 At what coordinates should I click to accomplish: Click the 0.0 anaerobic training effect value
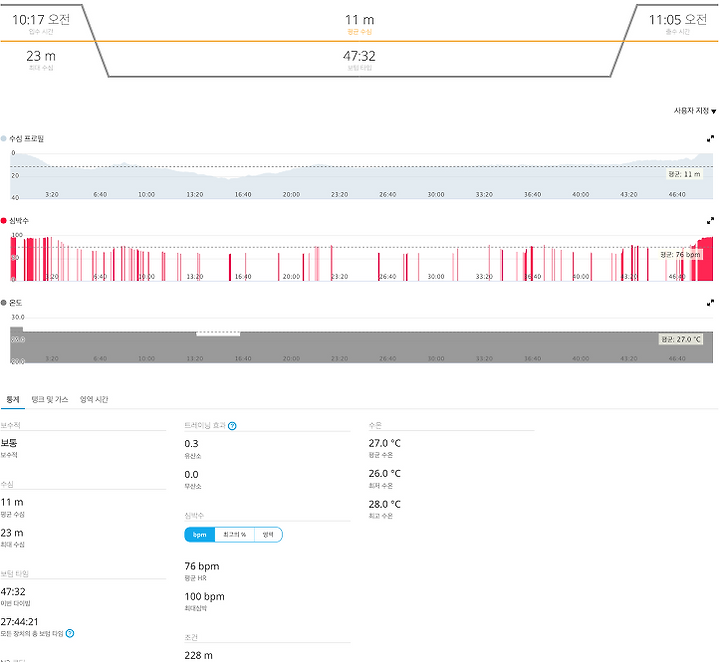pos(191,475)
